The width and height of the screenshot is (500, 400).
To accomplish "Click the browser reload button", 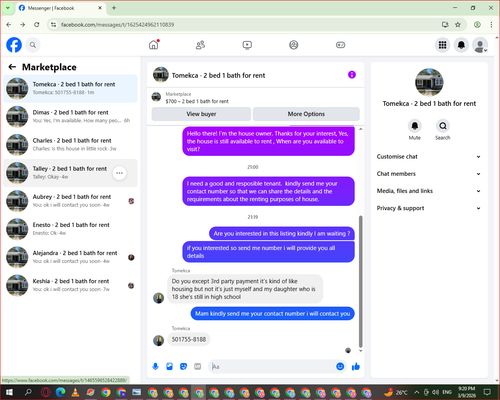I will click(37, 24).
